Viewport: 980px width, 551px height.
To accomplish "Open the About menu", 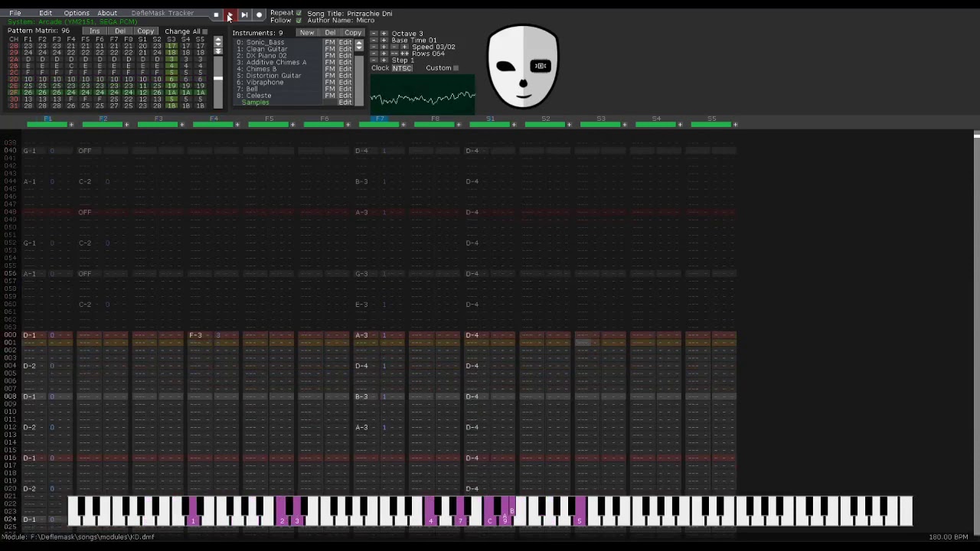I will (x=107, y=13).
